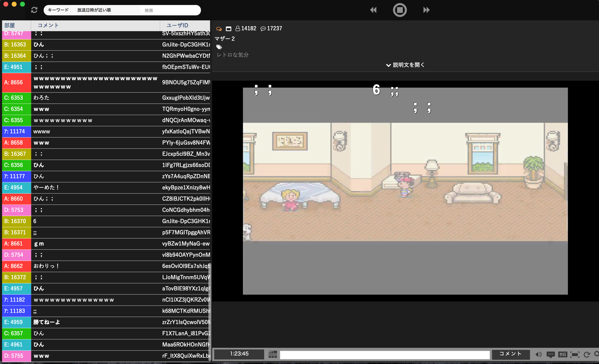599x364 pixels.
Task: Toggle the NG filter button
Action: 563,354
